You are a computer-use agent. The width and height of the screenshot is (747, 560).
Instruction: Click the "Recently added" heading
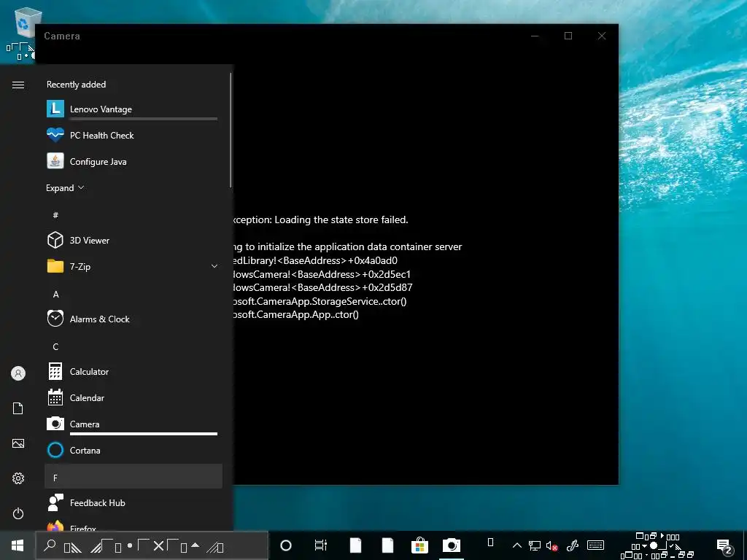tap(76, 85)
